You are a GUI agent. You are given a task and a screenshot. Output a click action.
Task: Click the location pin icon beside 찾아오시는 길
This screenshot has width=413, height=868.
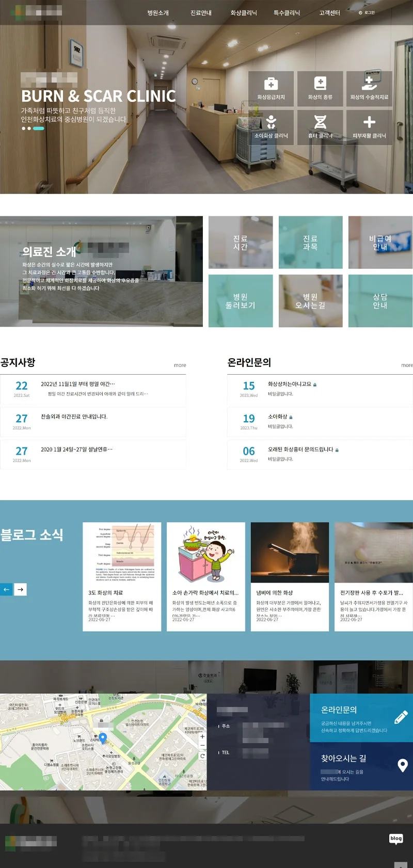403,765
